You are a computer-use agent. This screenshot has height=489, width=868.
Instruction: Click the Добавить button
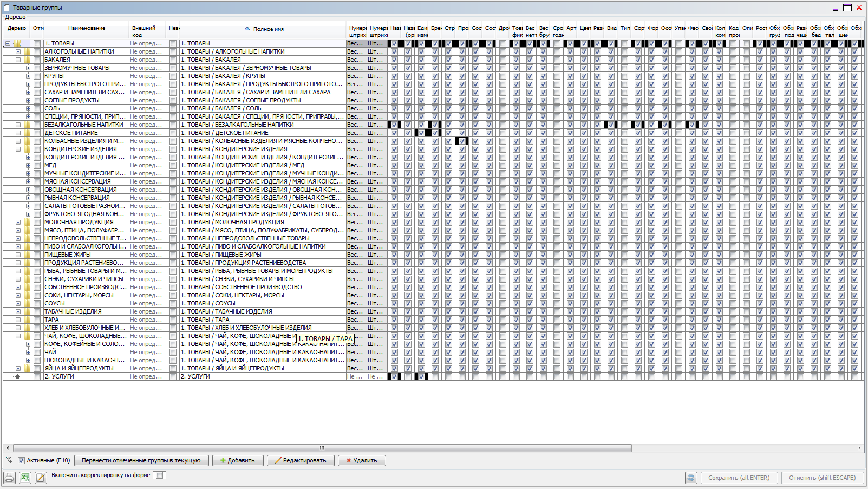(238, 461)
